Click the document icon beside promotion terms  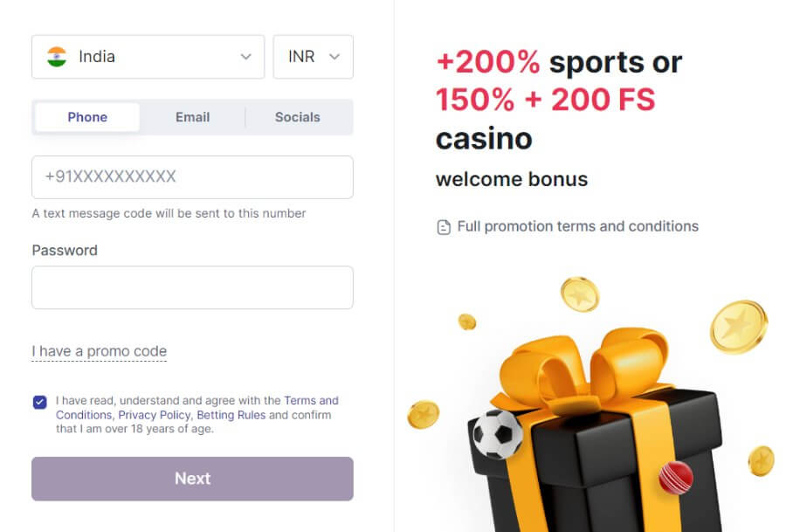tap(444, 227)
